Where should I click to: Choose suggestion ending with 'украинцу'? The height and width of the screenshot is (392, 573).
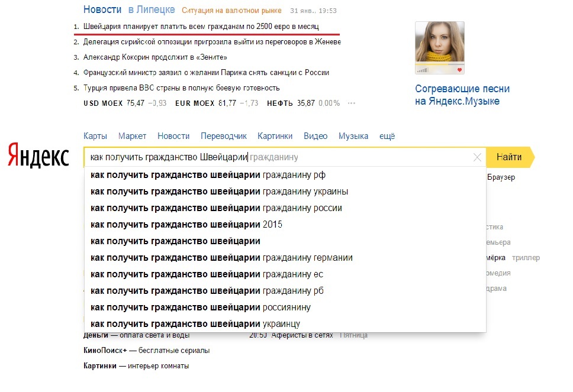[285, 324]
